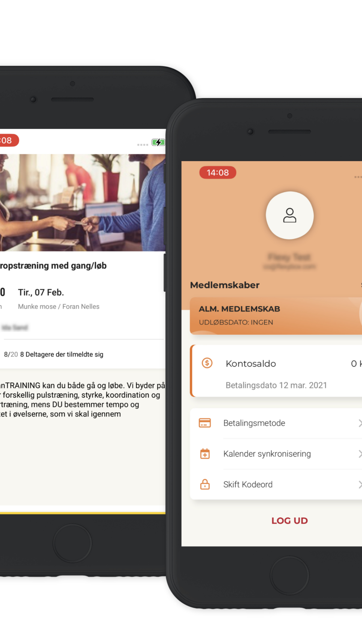Expand Betalingsmetode with its chevron

coord(360,423)
